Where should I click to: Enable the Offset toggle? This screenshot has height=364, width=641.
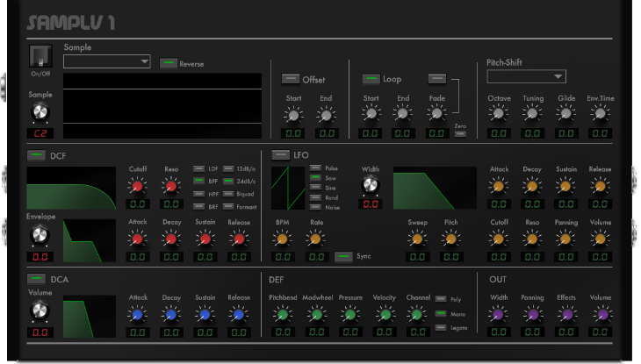291,79
